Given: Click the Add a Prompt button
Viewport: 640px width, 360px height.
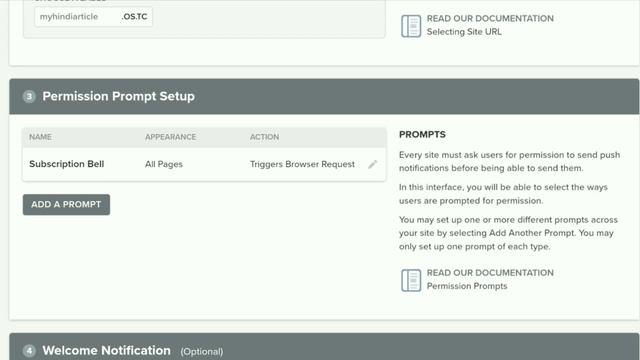Looking at the screenshot, I should point(66,204).
